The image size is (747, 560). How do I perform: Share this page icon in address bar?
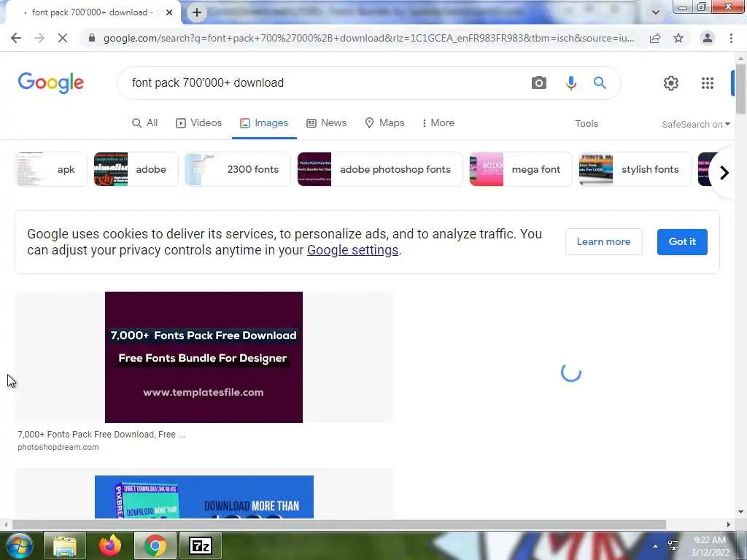point(655,38)
